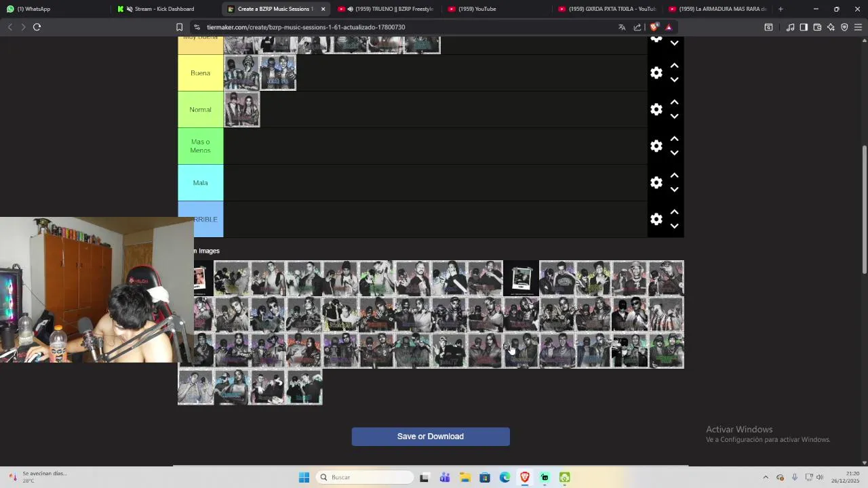Switch to La ARMADURA MAS RARA tab
The image size is (868, 488).
click(717, 9)
